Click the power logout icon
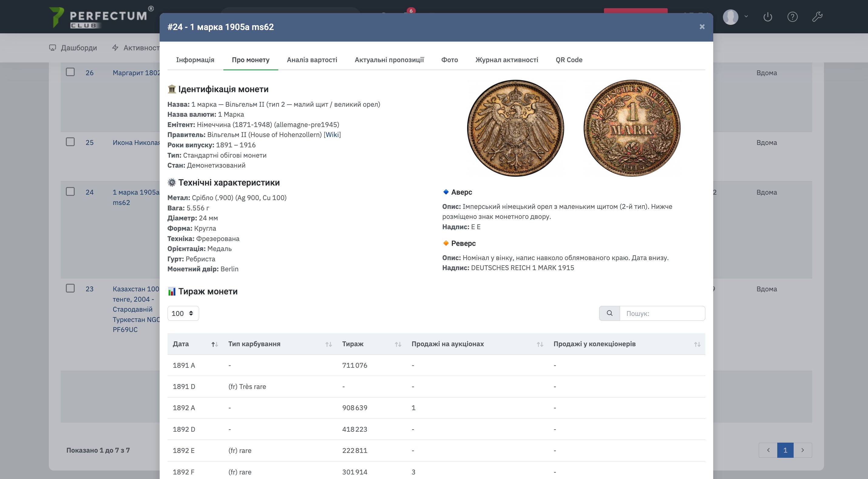 [x=767, y=16]
